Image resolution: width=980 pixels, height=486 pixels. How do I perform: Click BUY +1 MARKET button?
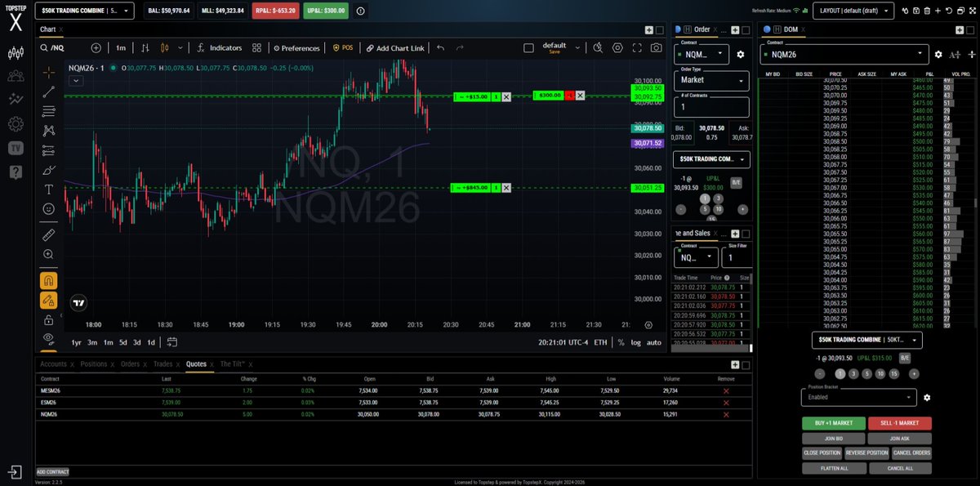pos(833,423)
